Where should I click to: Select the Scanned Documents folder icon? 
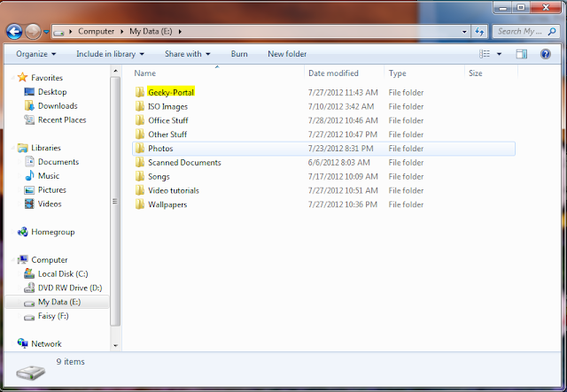click(140, 162)
